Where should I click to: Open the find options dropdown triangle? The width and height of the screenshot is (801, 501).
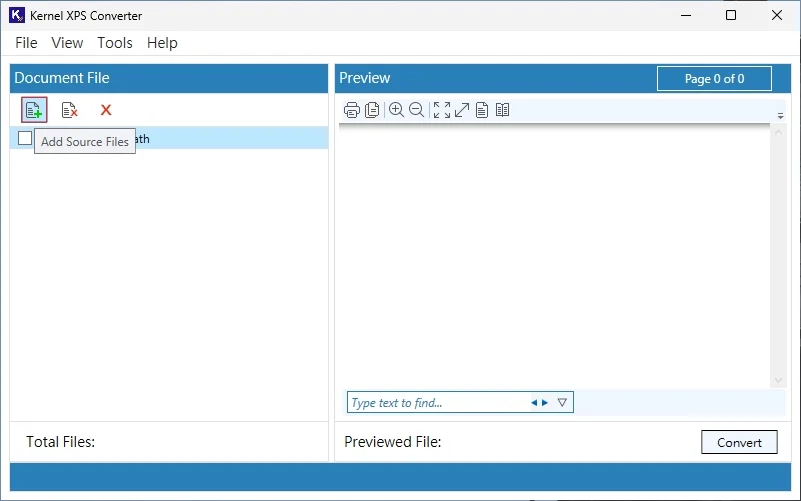click(562, 403)
